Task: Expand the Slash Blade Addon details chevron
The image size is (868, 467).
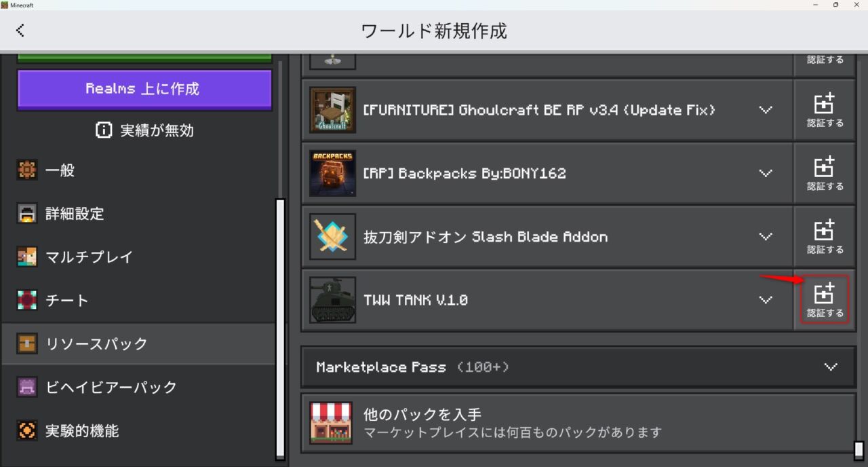Action: coord(766,236)
